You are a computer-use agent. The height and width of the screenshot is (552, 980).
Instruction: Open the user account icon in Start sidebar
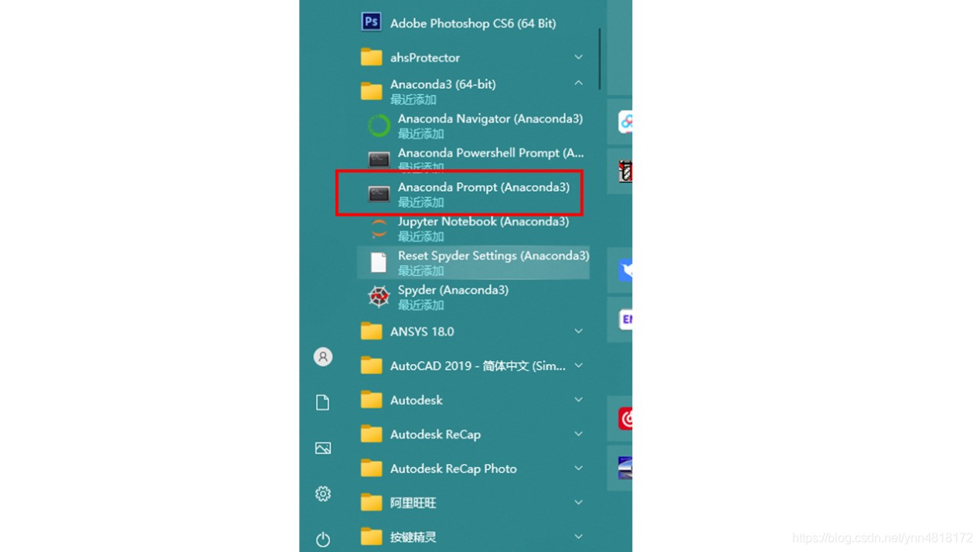tap(323, 356)
